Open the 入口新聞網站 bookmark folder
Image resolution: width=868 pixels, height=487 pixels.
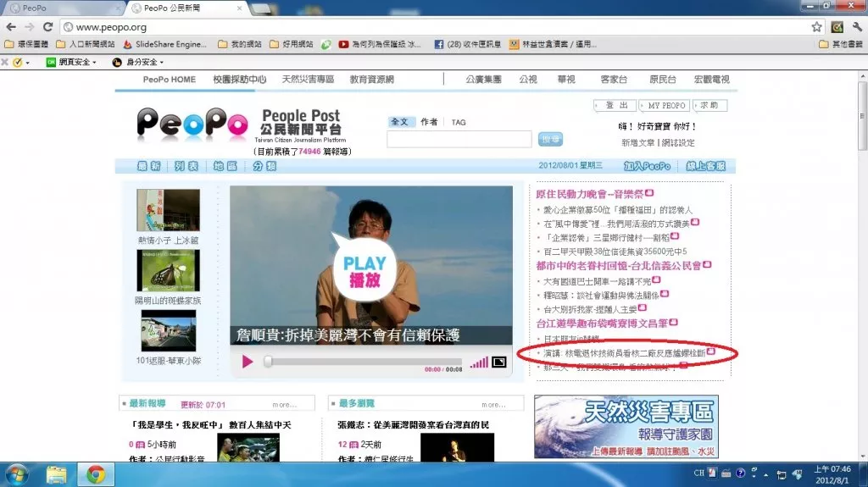[86, 44]
